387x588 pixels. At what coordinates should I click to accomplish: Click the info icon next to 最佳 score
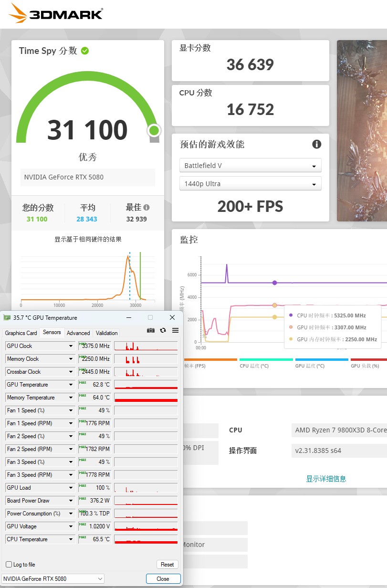click(x=146, y=206)
